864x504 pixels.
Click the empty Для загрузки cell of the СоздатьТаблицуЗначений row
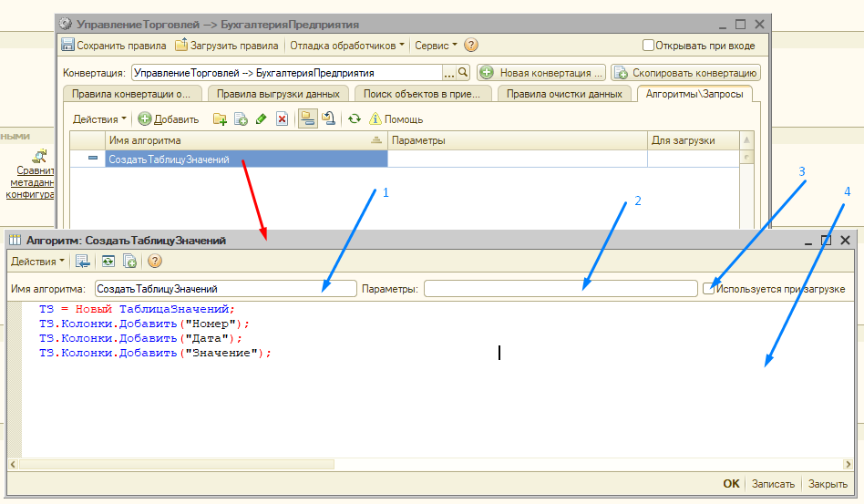click(x=694, y=159)
